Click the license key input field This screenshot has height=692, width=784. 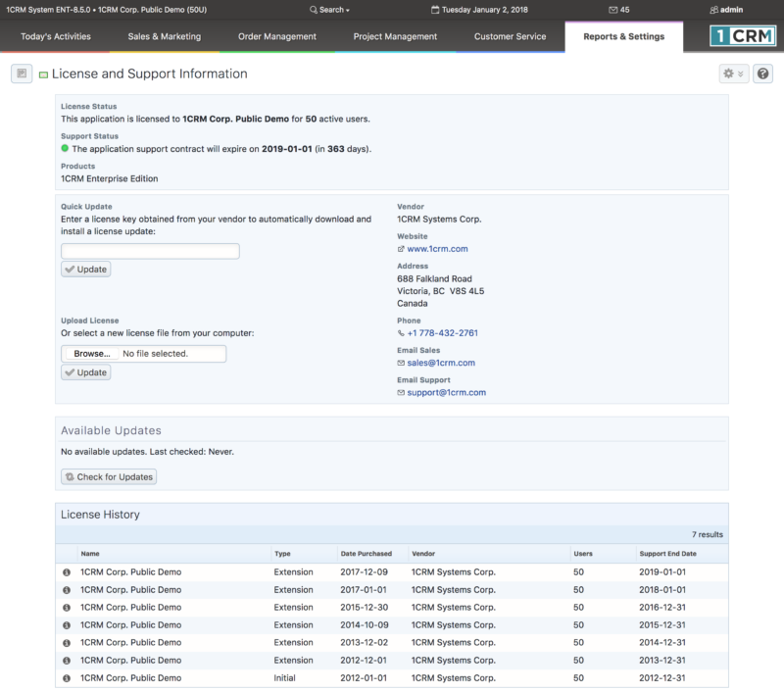click(150, 251)
